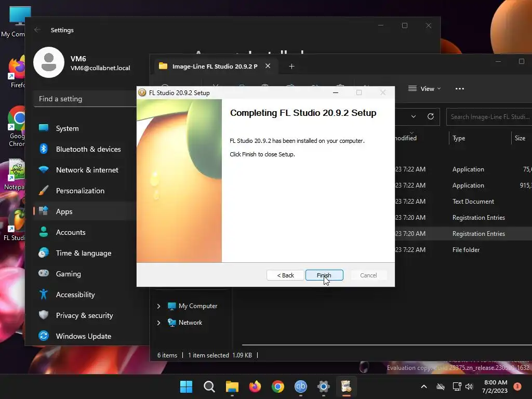Open Time & language settings
The image size is (532, 399).
coord(85,253)
